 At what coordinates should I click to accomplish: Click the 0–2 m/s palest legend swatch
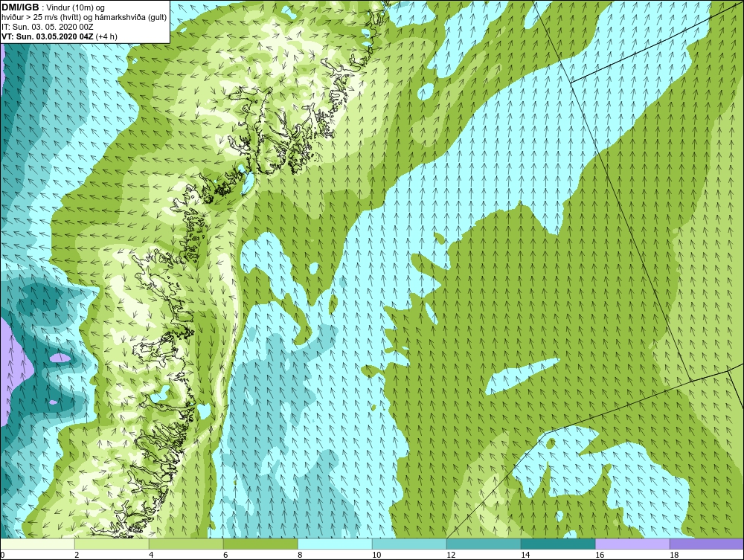(37, 544)
